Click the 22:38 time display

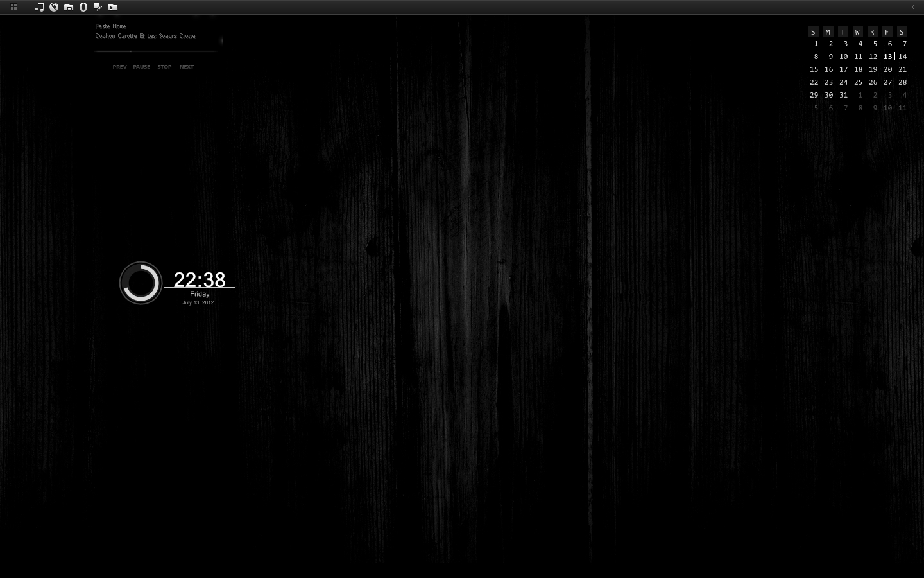pos(200,279)
